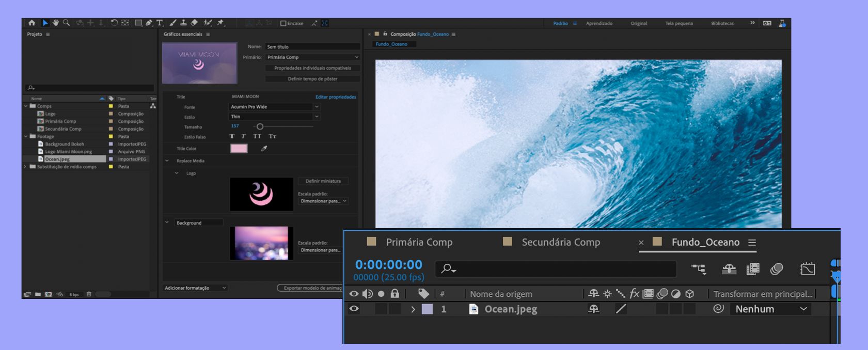This screenshot has width=868, height=350.
Task: Click the new composition icon in Projeto footer
Action: [49, 294]
